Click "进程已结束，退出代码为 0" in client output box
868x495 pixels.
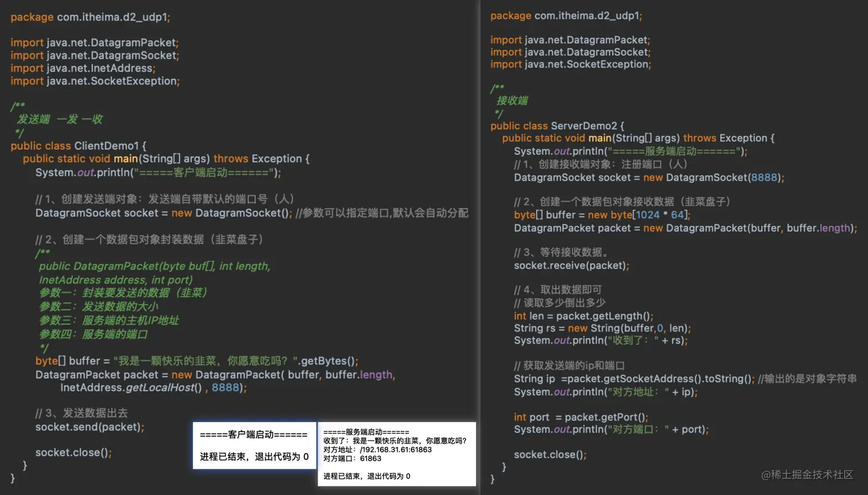point(254,457)
